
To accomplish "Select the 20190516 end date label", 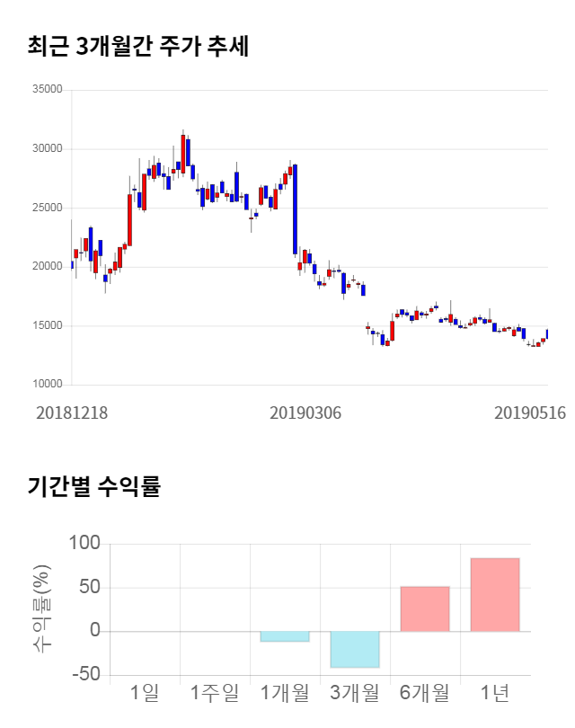I will (530, 413).
